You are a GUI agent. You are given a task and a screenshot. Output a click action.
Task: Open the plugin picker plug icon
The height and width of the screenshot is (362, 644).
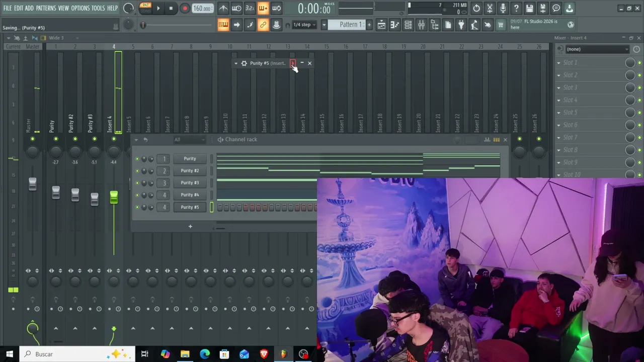point(461,25)
